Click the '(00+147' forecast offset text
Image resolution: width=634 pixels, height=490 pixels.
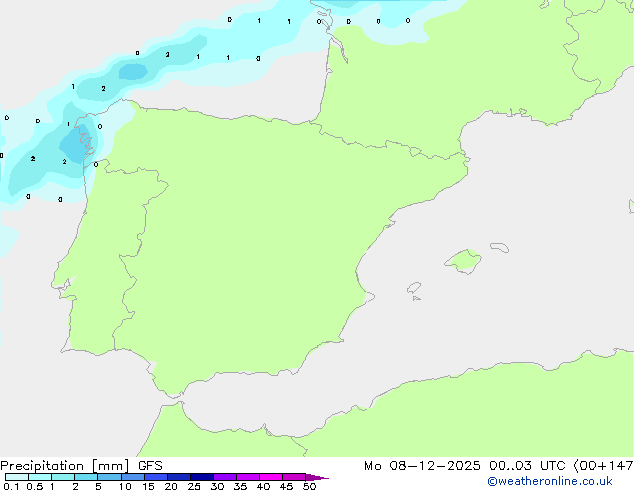[603, 466]
